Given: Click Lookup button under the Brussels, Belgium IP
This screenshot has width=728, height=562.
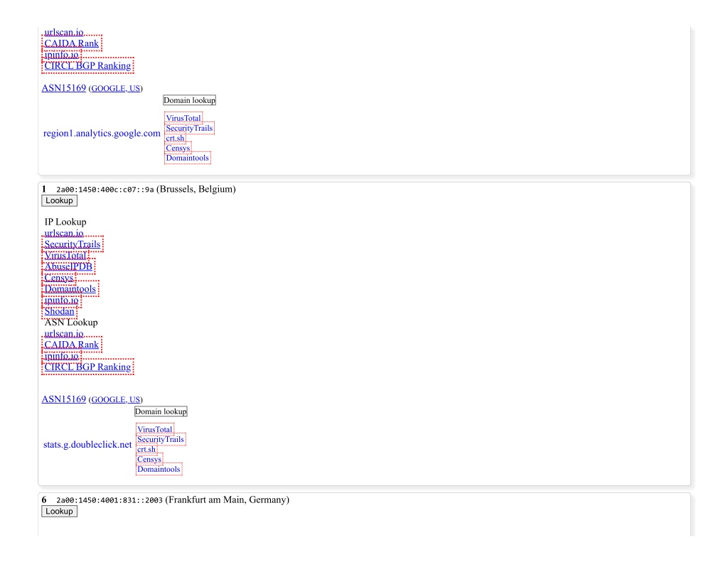Looking at the screenshot, I should click(x=59, y=200).
